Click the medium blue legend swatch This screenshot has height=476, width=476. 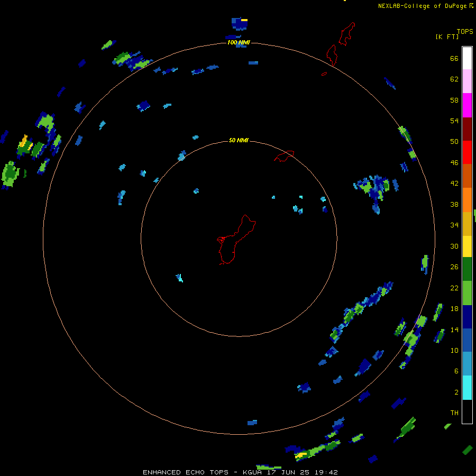point(467,340)
